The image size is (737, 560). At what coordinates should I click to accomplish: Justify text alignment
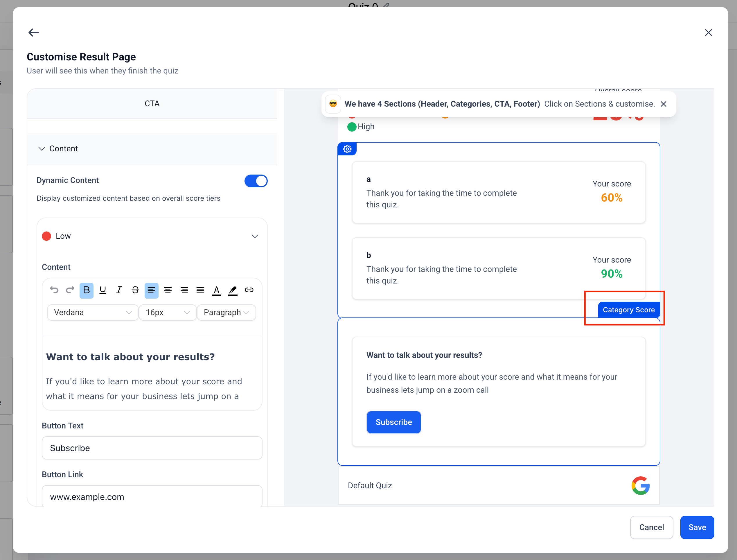point(200,290)
